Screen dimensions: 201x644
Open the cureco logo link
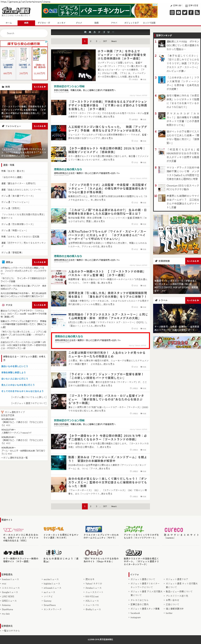174,529
